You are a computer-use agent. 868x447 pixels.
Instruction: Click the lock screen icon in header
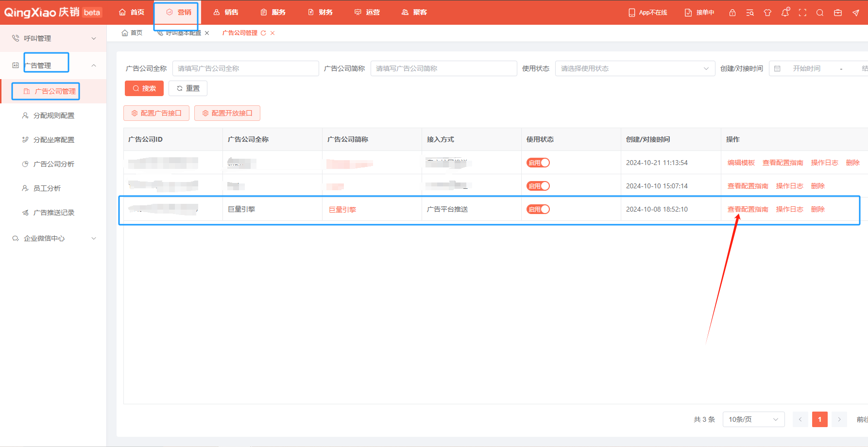tap(732, 13)
